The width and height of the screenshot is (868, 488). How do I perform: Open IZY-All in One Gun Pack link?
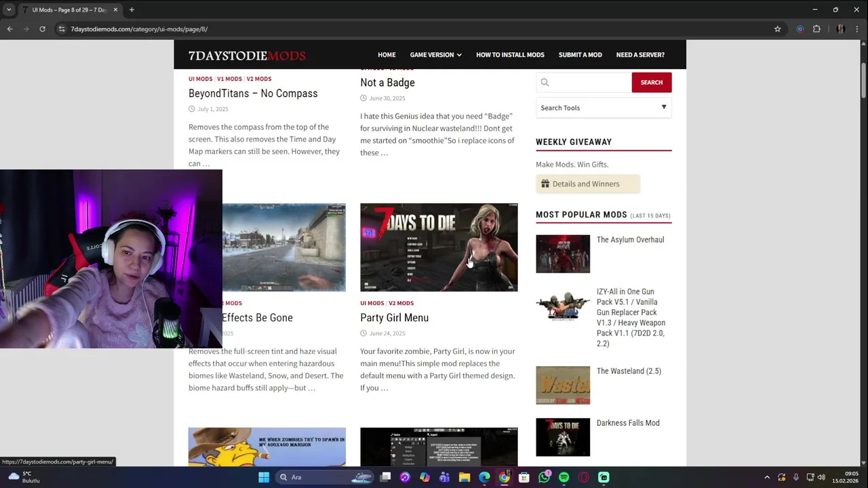[631, 318]
